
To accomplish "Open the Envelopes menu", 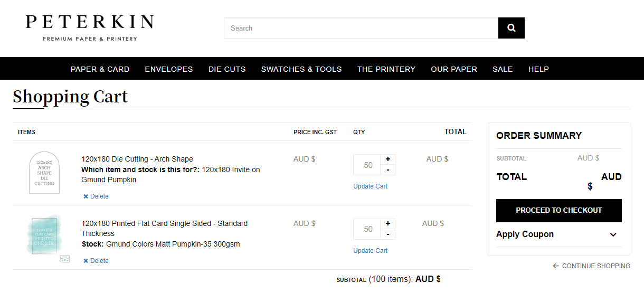I will point(169,69).
